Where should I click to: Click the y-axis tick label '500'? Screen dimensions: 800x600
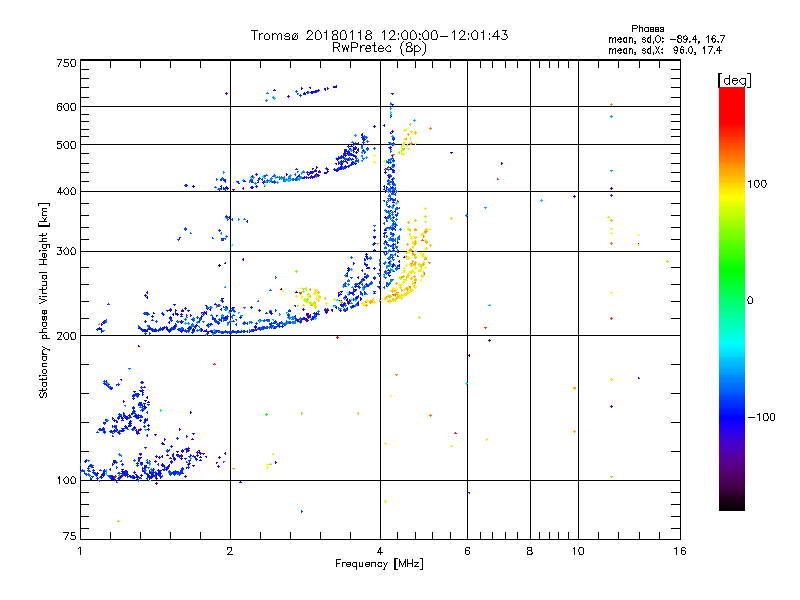tap(66, 145)
